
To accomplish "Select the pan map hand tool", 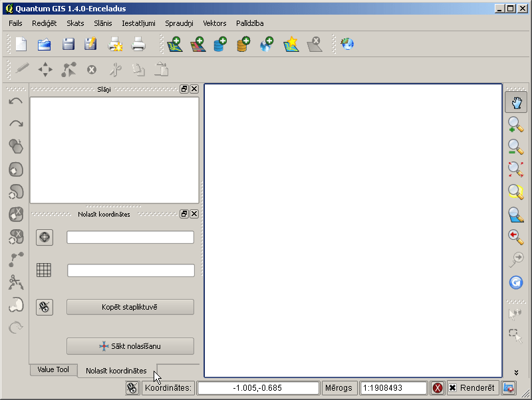I will pyautogui.click(x=516, y=102).
